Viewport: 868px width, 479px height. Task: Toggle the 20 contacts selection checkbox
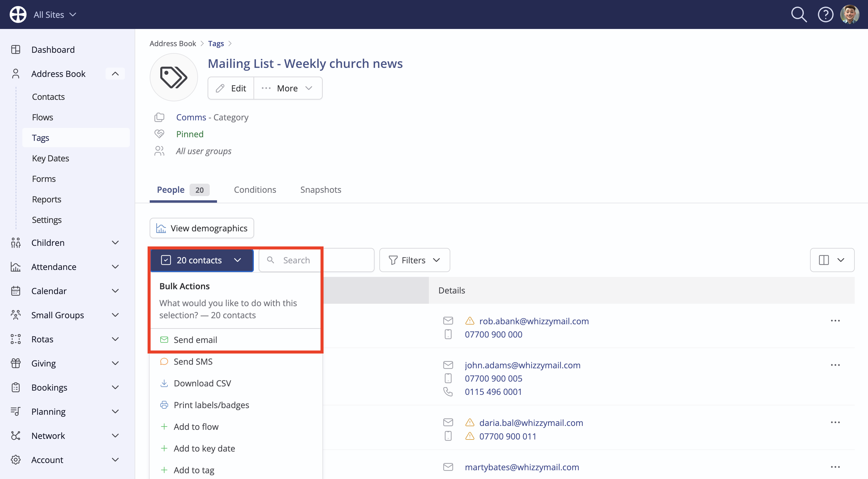[166, 260]
